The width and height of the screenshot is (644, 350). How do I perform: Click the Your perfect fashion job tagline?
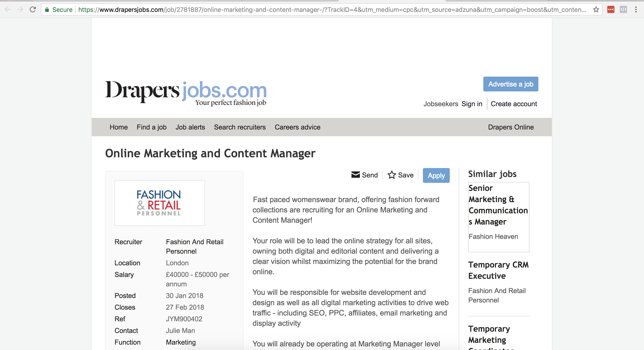[x=230, y=102]
